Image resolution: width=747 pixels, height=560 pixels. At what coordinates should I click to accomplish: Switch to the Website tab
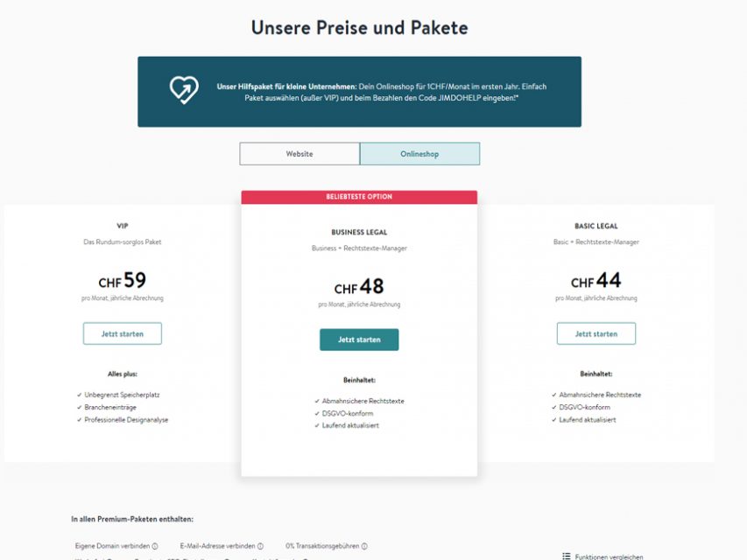tap(300, 154)
